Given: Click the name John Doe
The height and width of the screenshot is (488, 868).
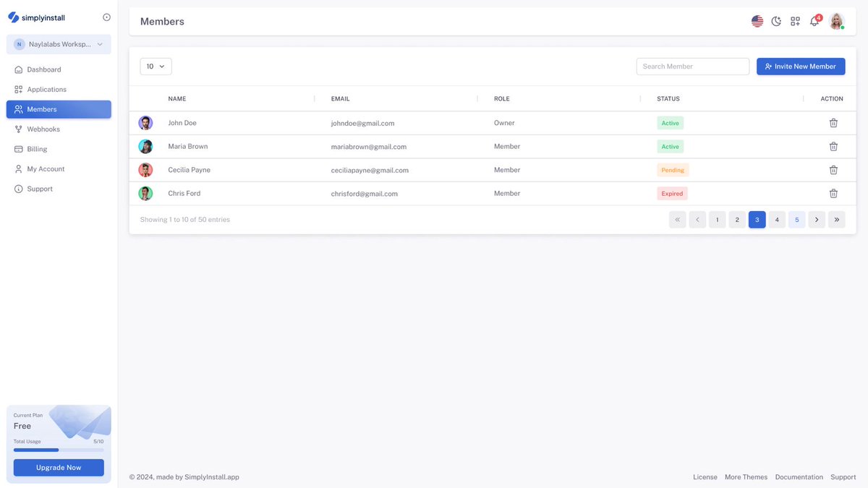Looking at the screenshot, I should 182,123.
